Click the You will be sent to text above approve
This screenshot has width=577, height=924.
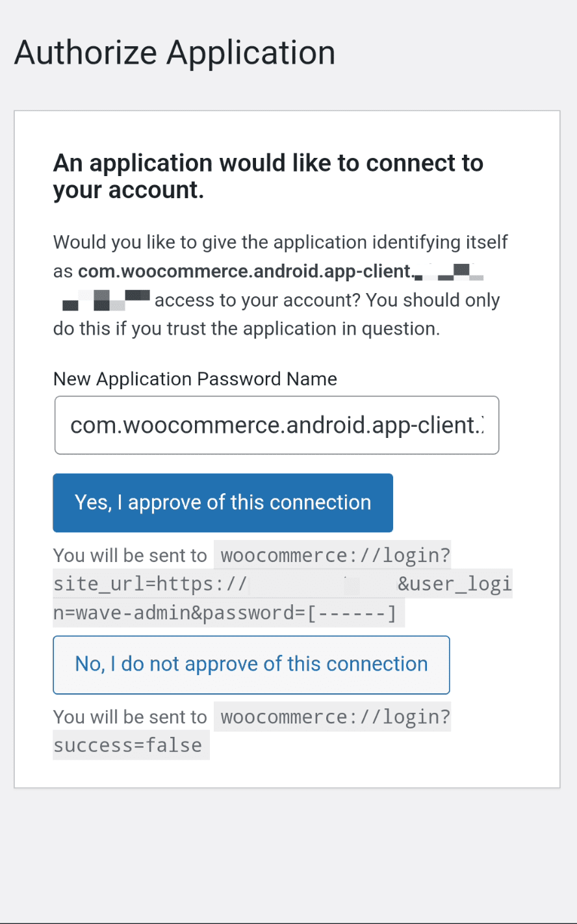click(130, 555)
